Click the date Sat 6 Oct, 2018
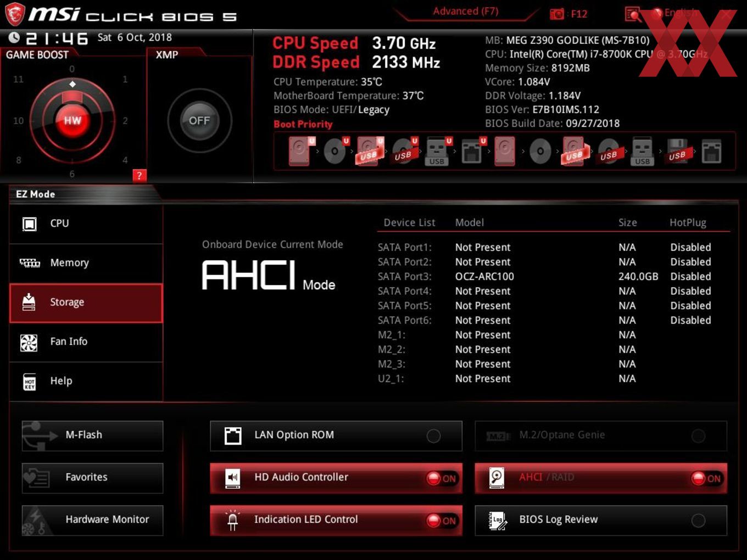Viewport: 747px width, 560px height. (x=135, y=37)
